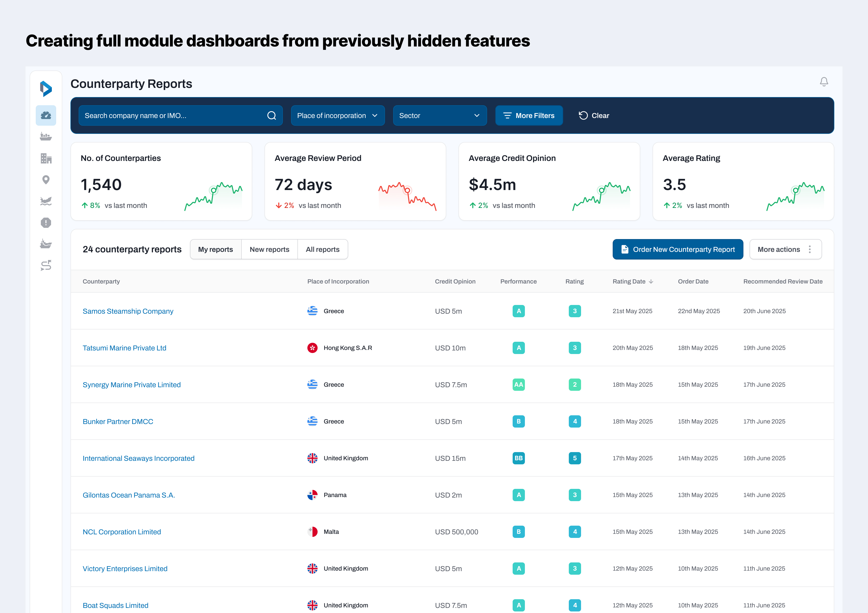Click Order New Counterparty Report button

pos(678,250)
